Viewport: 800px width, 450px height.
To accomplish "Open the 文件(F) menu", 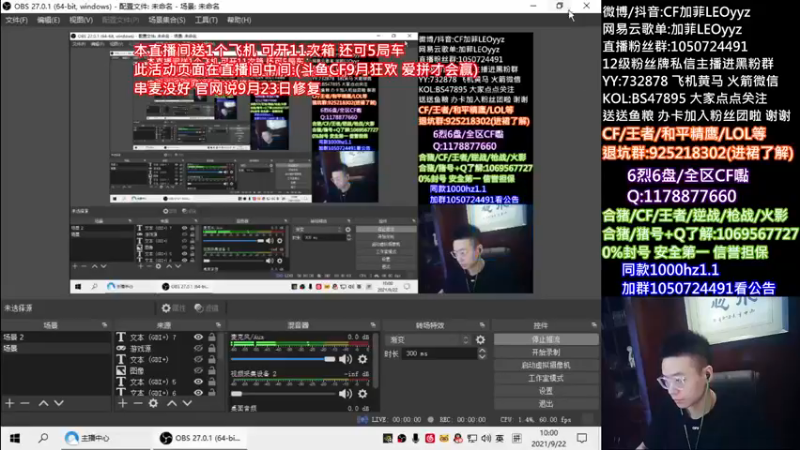I will (x=16, y=20).
